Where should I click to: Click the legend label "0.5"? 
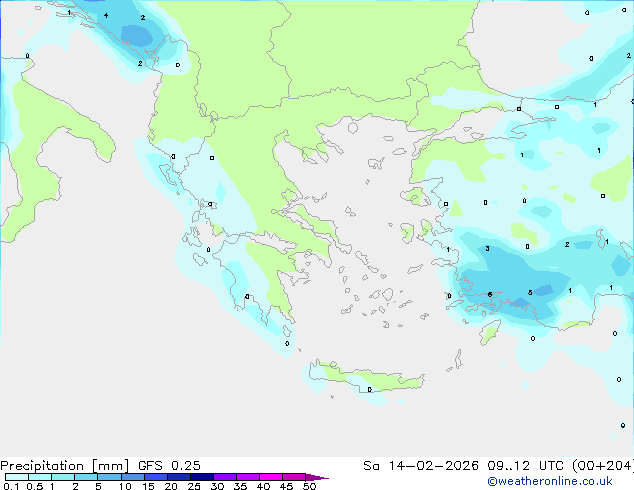point(35,486)
